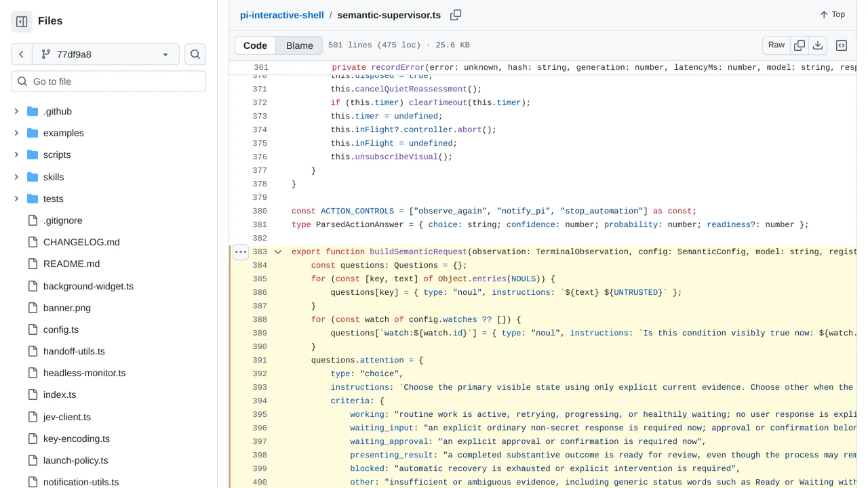Image resolution: width=868 pixels, height=488 pixels.
Task: Open the 77df9a8 branch selector dropdown
Action: (106, 54)
